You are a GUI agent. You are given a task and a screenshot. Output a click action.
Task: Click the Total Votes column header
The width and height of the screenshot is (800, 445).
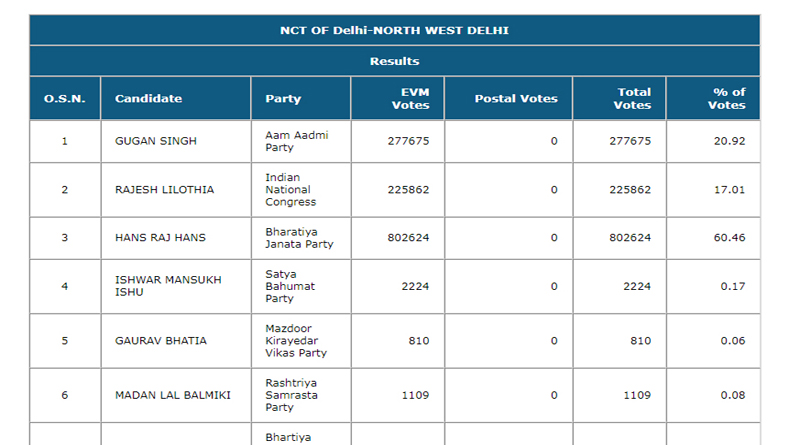(634, 98)
